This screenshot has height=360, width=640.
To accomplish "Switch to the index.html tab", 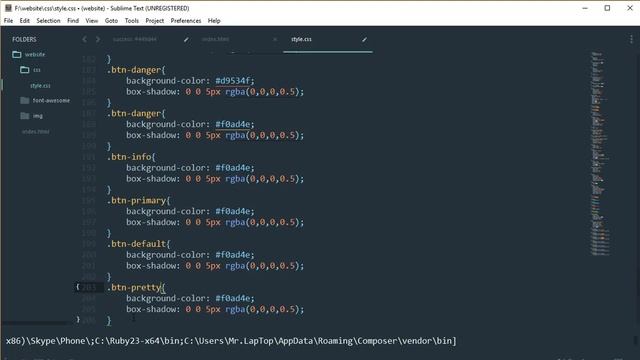I will point(216,39).
